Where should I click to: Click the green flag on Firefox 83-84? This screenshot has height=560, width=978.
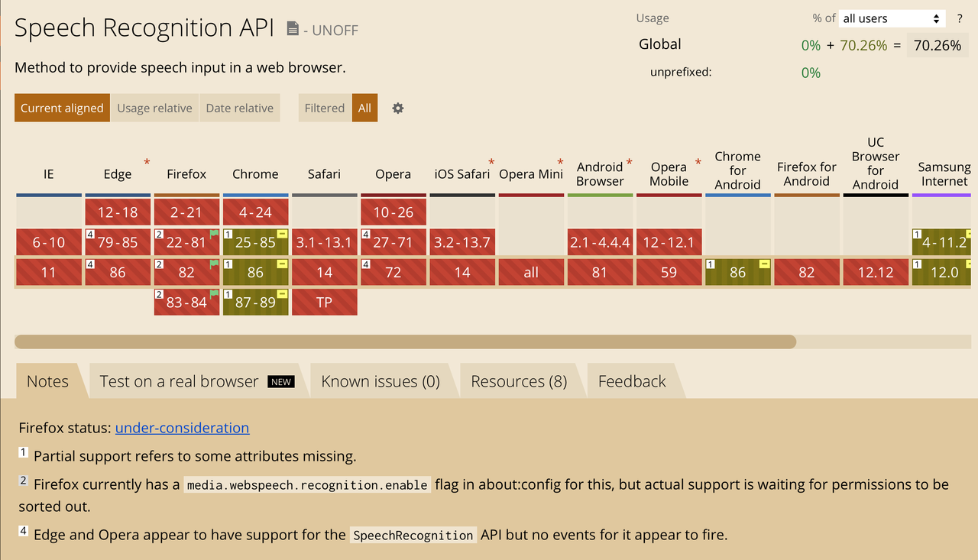pos(214,293)
